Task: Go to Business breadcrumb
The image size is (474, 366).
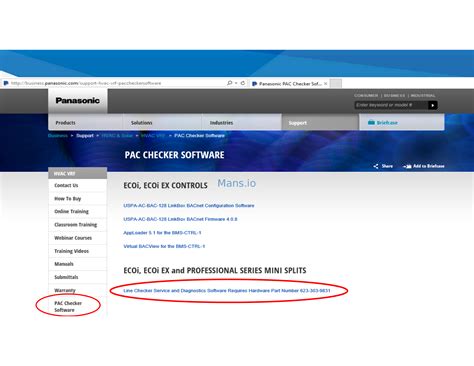Action: click(58, 136)
